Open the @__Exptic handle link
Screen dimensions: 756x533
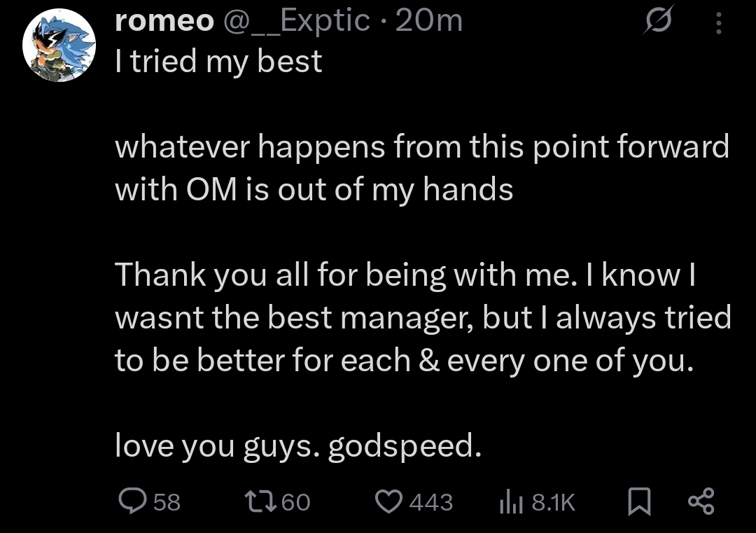[296, 22]
